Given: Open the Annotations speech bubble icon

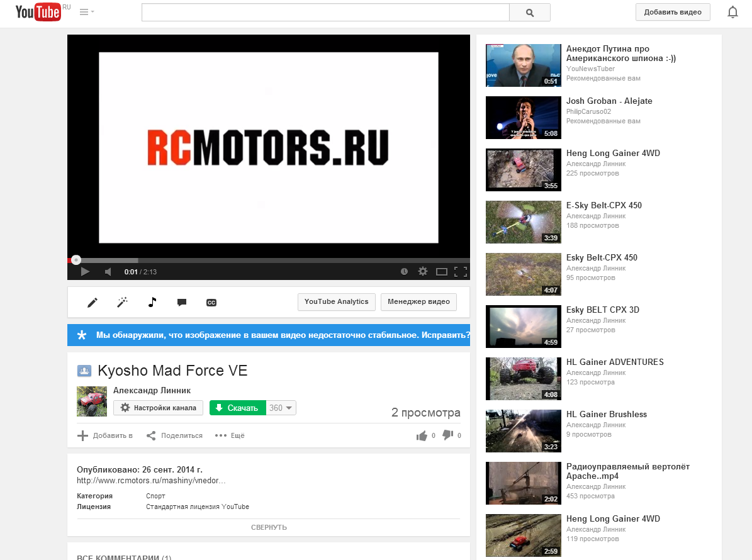Looking at the screenshot, I should pyautogui.click(x=182, y=303).
